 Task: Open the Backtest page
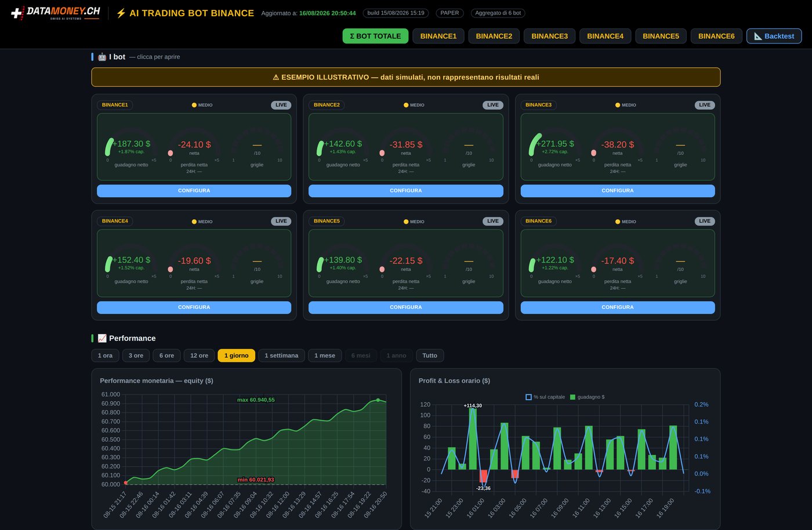click(774, 36)
